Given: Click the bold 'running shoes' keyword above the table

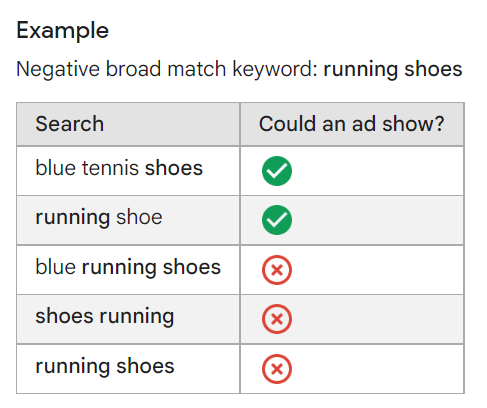Looking at the screenshot, I should click(x=393, y=69).
